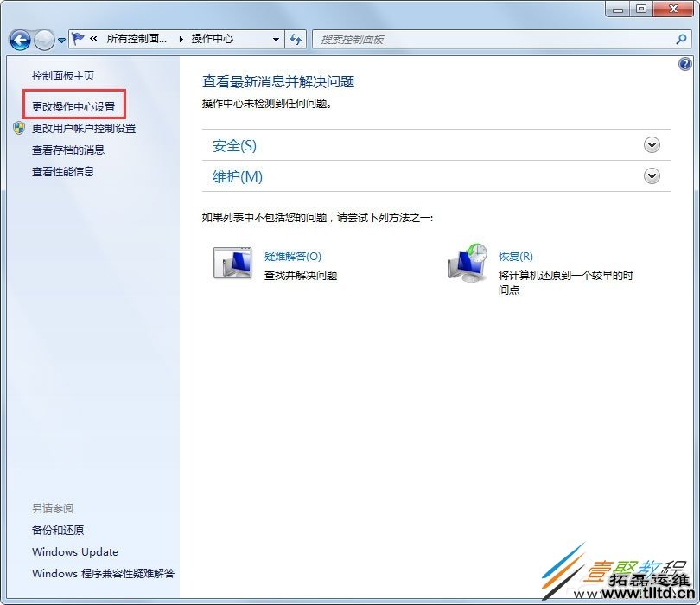Viewport: 700px width, 605px height.
Task: Click the search magnifier icon
Action: pos(682,39)
